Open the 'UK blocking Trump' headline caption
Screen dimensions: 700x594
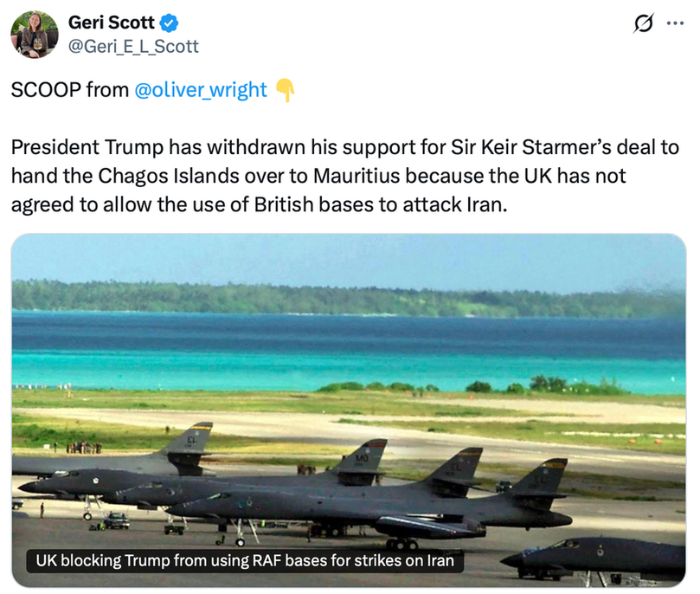[x=245, y=560]
